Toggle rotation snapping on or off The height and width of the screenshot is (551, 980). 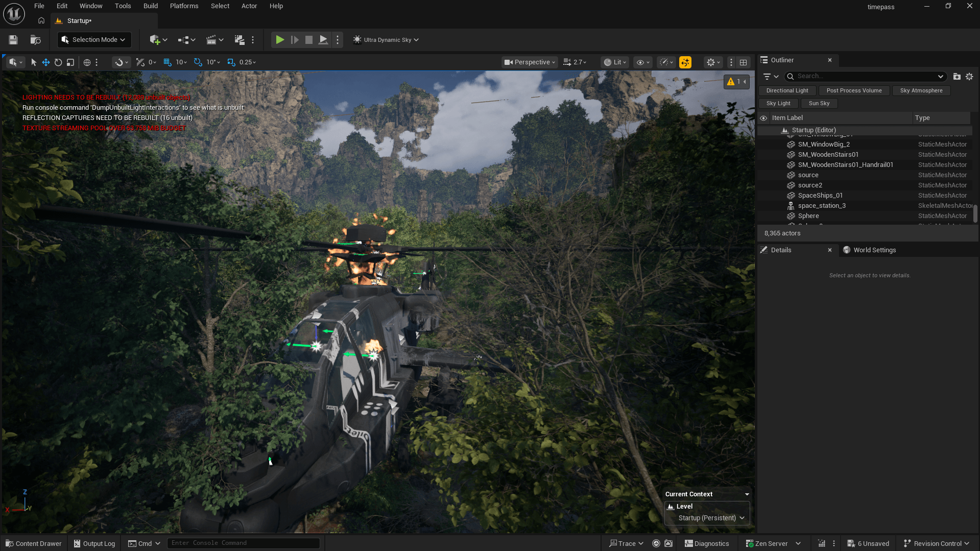pyautogui.click(x=198, y=62)
